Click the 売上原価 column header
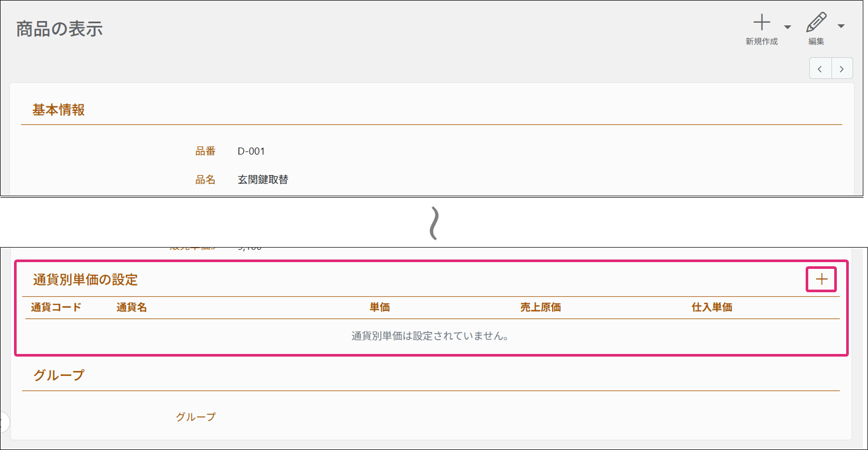 click(540, 307)
